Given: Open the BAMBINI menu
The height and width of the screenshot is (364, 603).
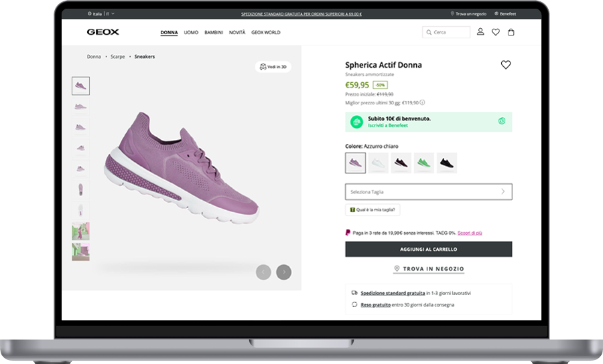Looking at the screenshot, I should point(214,32).
